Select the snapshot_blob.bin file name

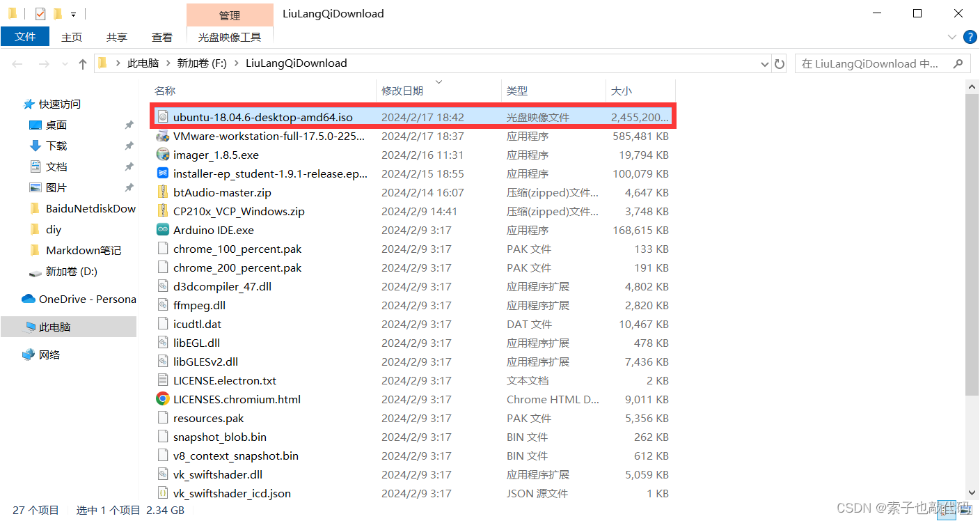point(220,437)
